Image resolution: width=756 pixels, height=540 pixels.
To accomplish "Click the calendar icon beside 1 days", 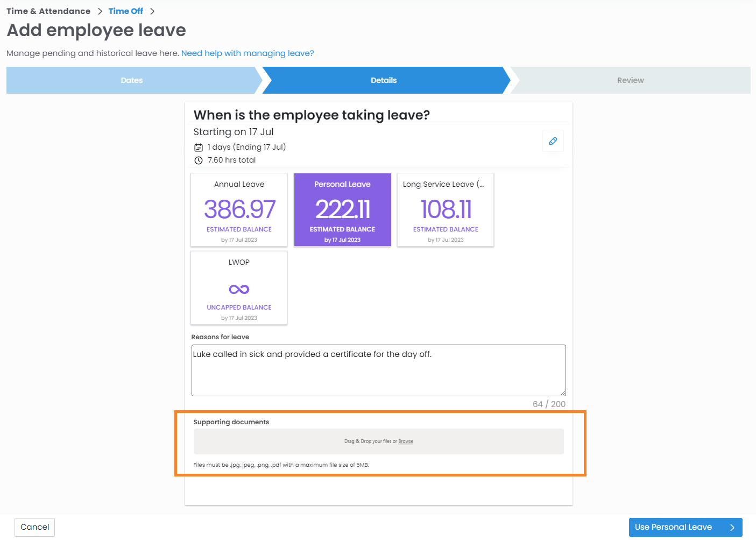I will 199,148.
